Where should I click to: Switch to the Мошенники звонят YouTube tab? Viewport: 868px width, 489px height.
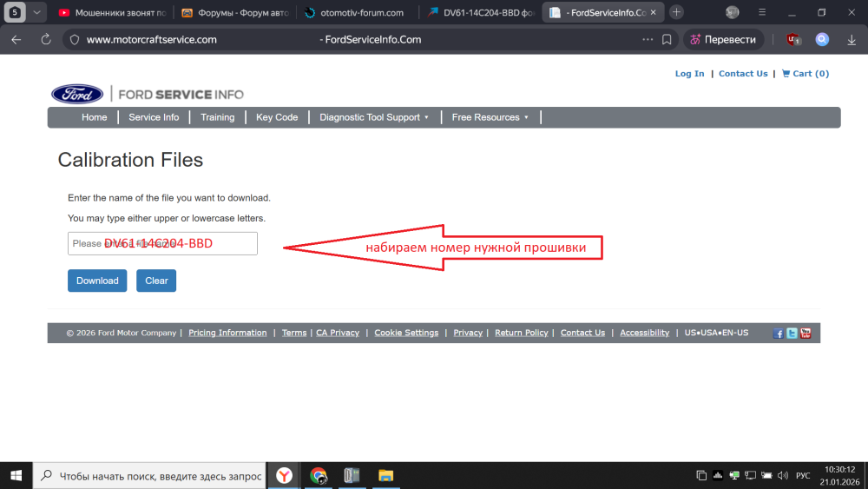point(112,12)
